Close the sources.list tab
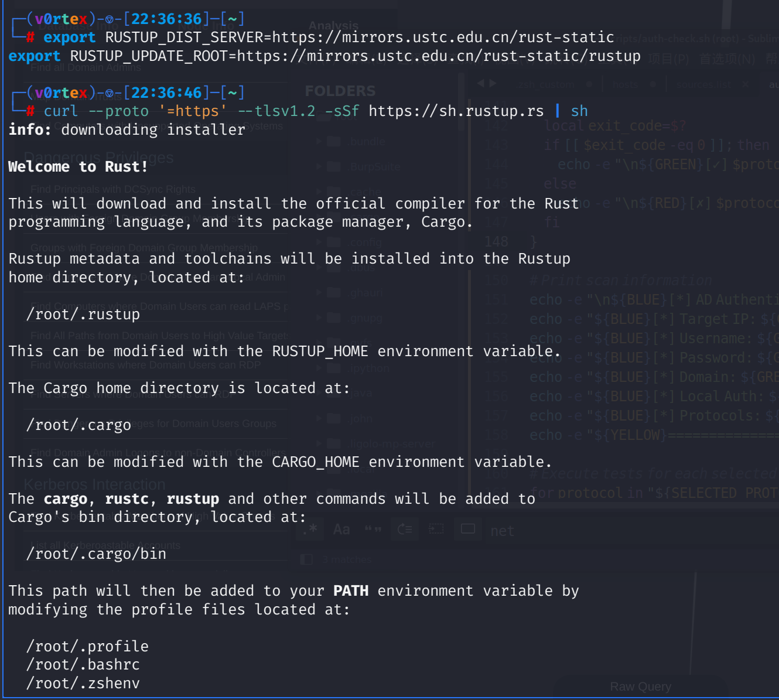The image size is (779, 700). coord(745,84)
